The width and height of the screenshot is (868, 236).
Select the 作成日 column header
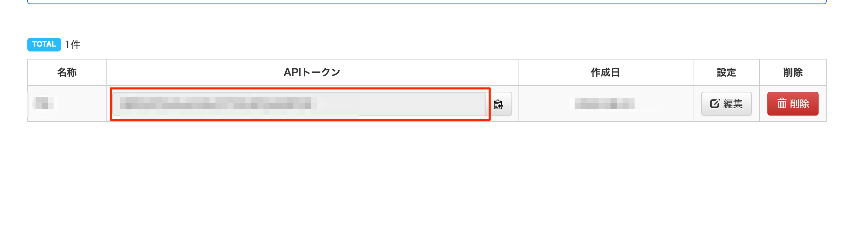[x=605, y=72]
